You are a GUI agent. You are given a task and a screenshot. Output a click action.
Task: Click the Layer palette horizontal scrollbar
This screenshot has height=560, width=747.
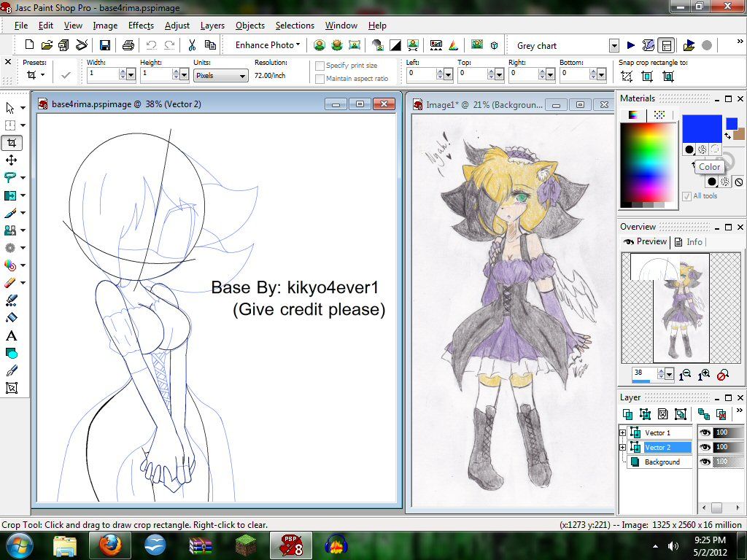[x=721, y=507]
